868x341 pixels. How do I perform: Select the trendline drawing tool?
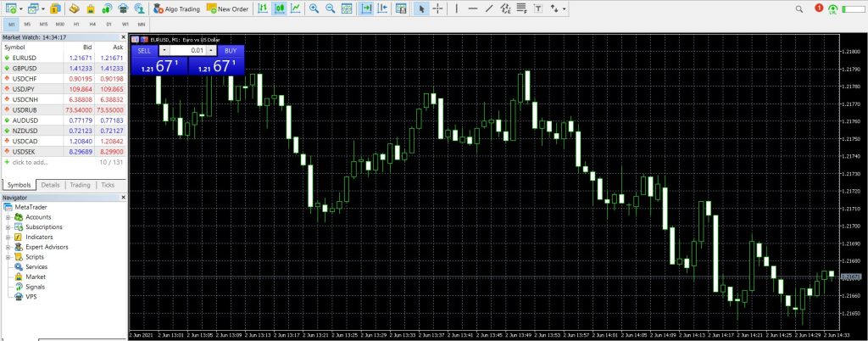[x=488, y=8]
